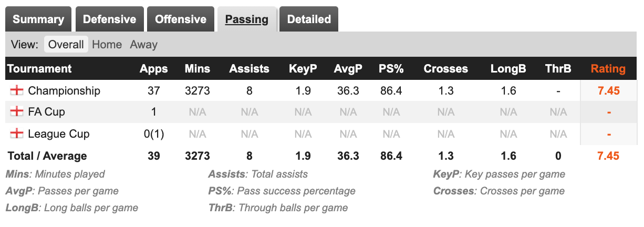The height and width of the screenshot is (227, 644).
Task: Open the League Cup tournament link
Action: 59,134
